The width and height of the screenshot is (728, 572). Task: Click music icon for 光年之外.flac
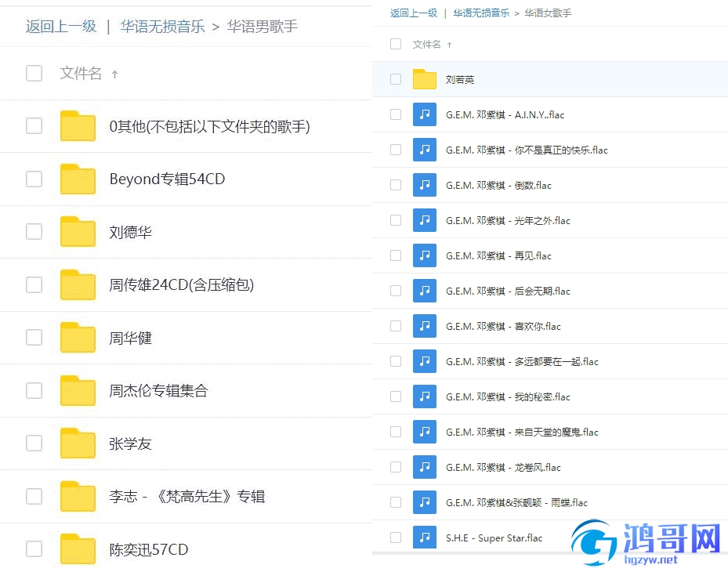tap(425, 220)
